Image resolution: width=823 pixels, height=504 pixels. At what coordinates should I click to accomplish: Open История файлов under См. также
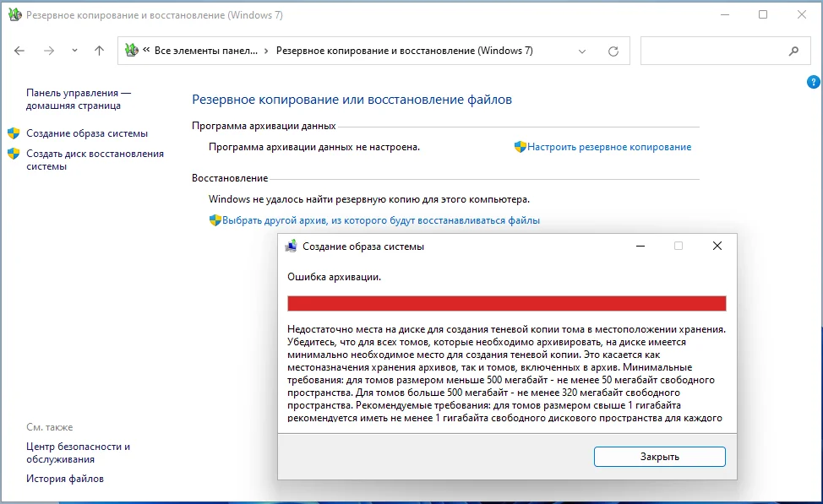[65, 479]
